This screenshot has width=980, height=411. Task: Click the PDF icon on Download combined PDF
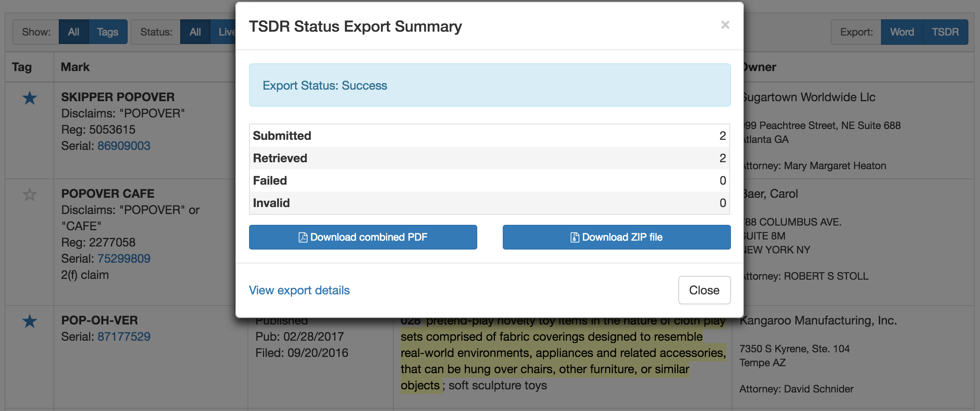pyautogui.click(x=303, y=237)
